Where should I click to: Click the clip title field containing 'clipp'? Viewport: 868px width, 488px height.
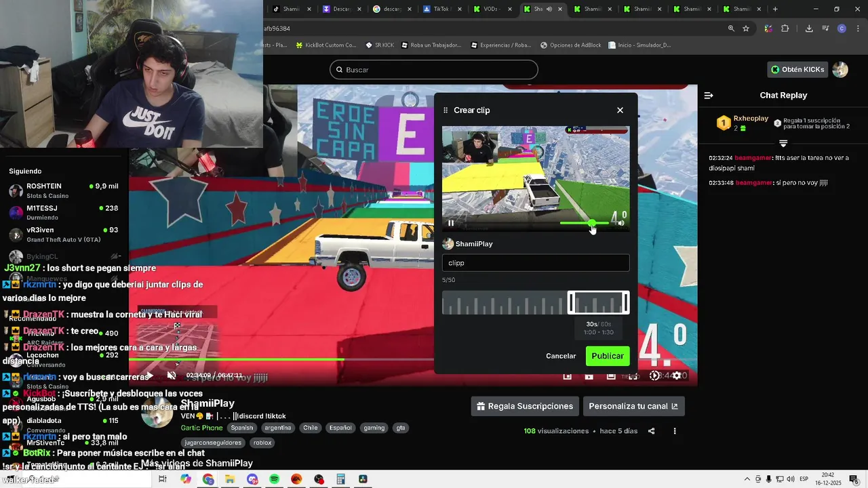[536, 263]
